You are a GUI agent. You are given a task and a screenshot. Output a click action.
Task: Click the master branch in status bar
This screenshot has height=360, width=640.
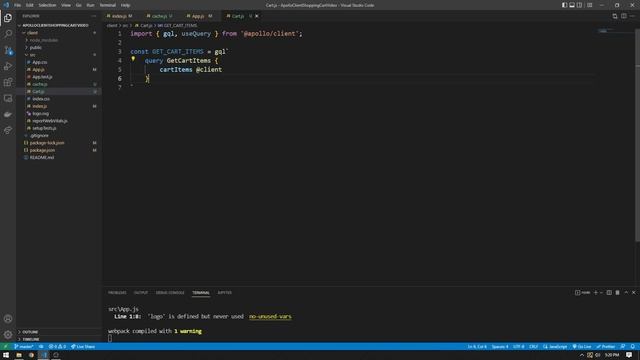pyautogui.click(x=24, y=347)
